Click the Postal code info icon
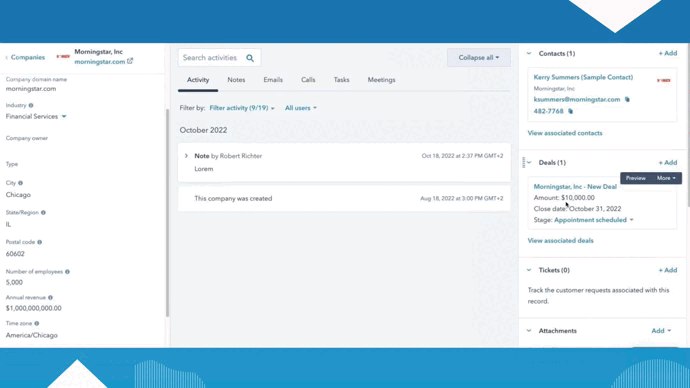Screen dimensions: 690x388 [x=40, y=242]
